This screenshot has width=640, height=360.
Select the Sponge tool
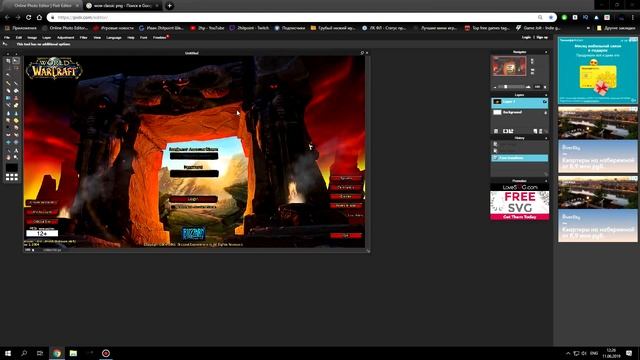click(x=16, y=120)
